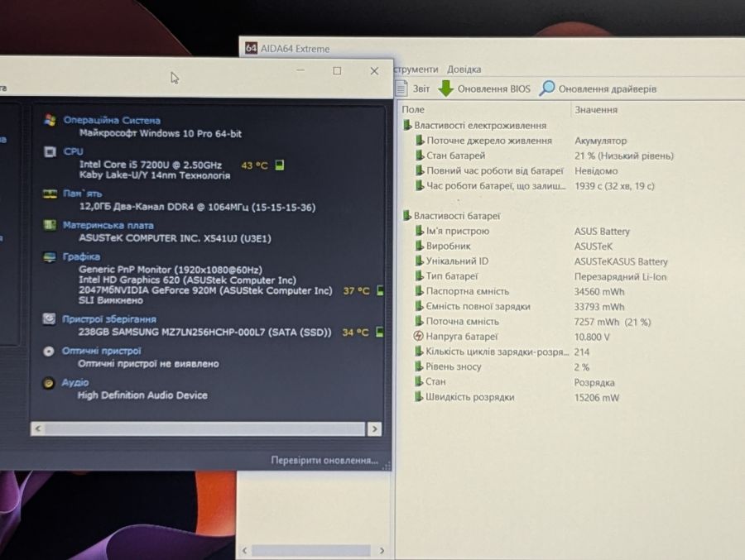This screenshot has width=745, height=560.
Task: Open the partially visible Інструменти menu in AIDA64
Action: tap(416, 69)
